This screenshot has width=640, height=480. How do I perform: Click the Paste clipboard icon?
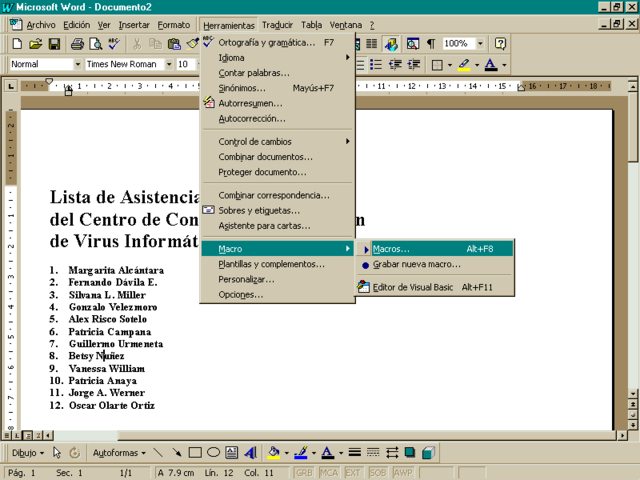click(x=174, y=44)
